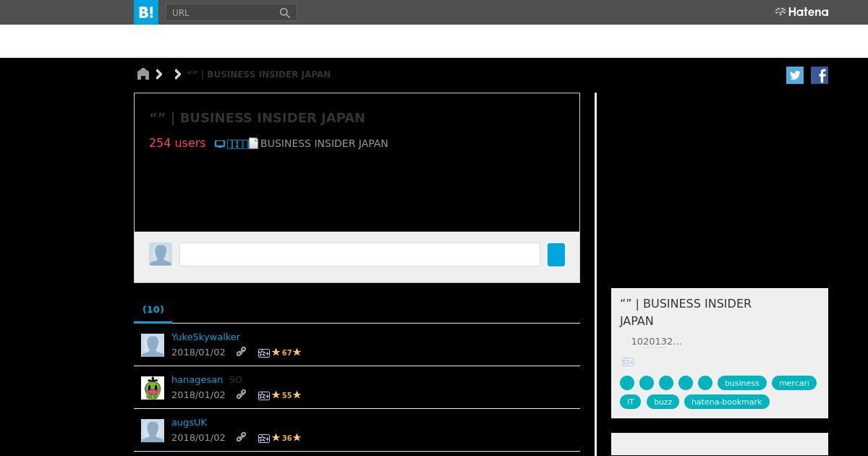Click the page document icon before site name
The image size is (868, 456).
pos(253,143)
